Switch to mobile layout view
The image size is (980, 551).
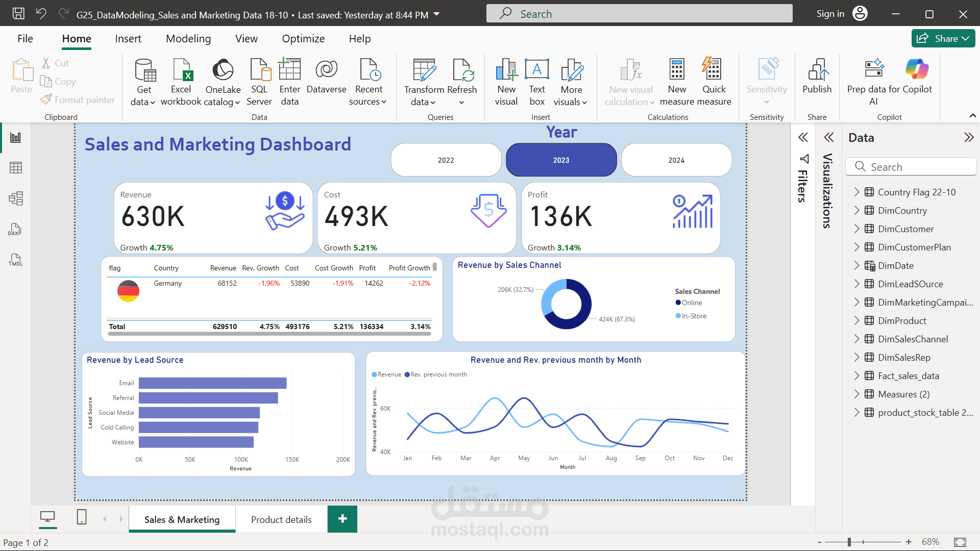click(x=82, y=517)
